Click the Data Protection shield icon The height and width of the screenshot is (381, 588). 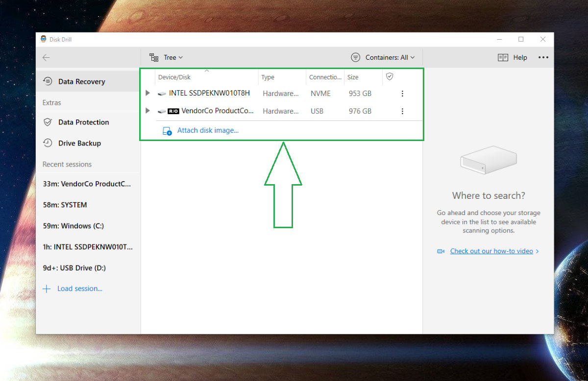[x=48, y=122]
